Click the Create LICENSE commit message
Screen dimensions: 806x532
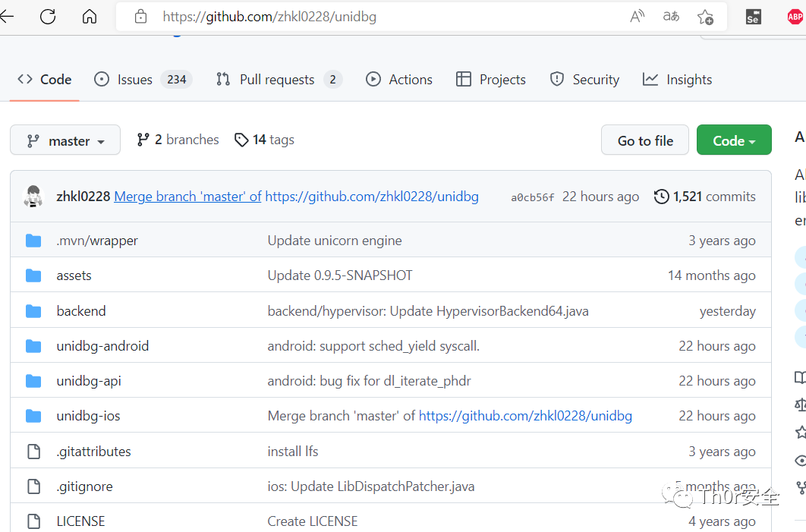(x=313, y=521)
